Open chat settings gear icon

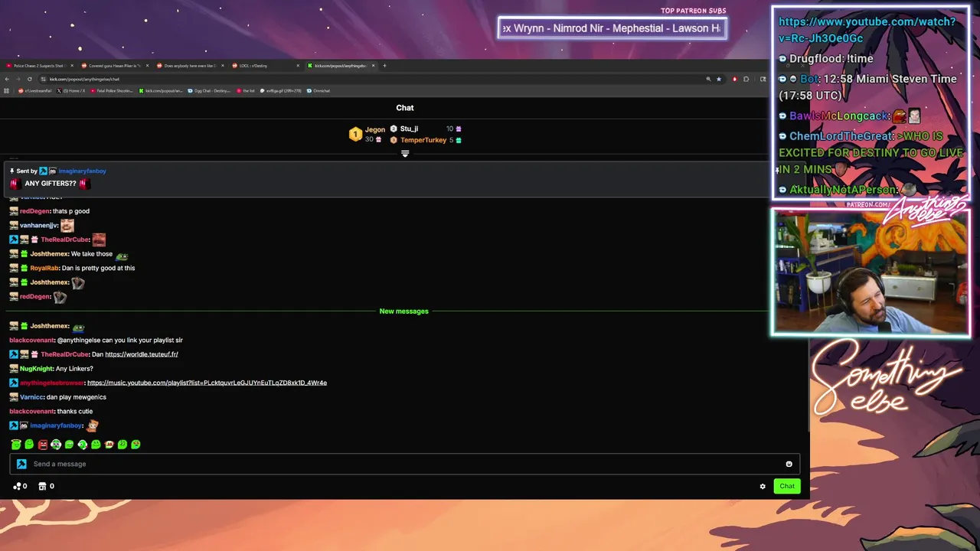point(763,486)
